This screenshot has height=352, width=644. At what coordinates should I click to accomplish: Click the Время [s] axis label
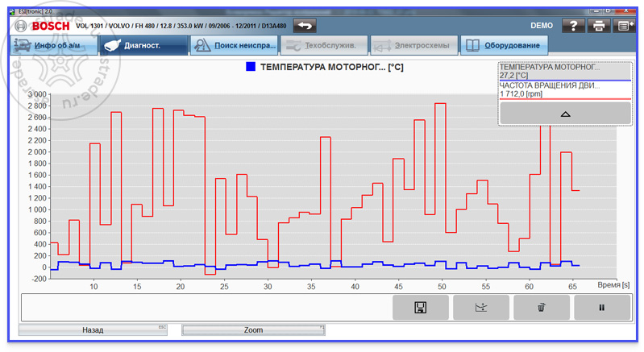coord(613,284)
